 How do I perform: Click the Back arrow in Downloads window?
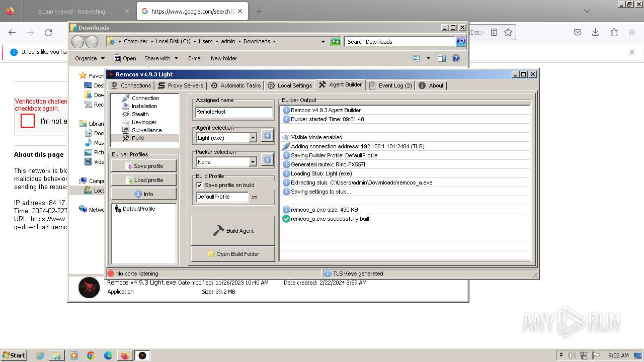coord(78,42)
